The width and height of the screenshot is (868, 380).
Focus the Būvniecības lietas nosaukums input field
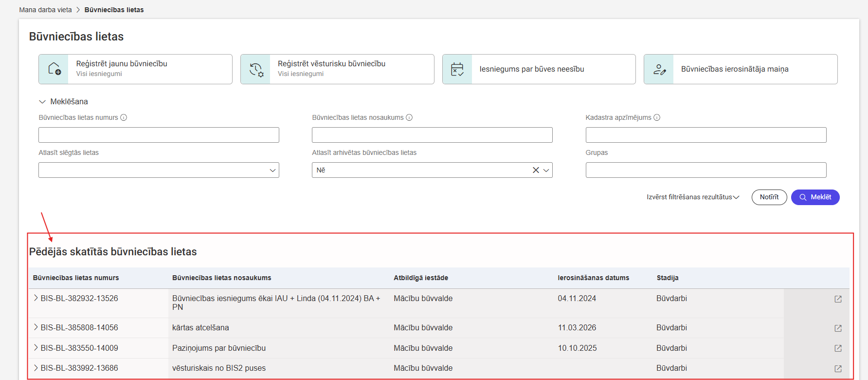[432, 135]
